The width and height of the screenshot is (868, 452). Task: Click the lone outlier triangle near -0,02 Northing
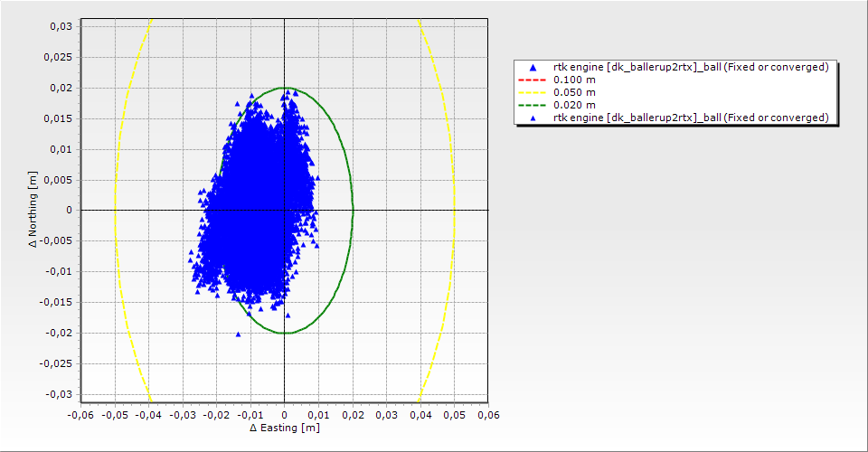(238, 334)
